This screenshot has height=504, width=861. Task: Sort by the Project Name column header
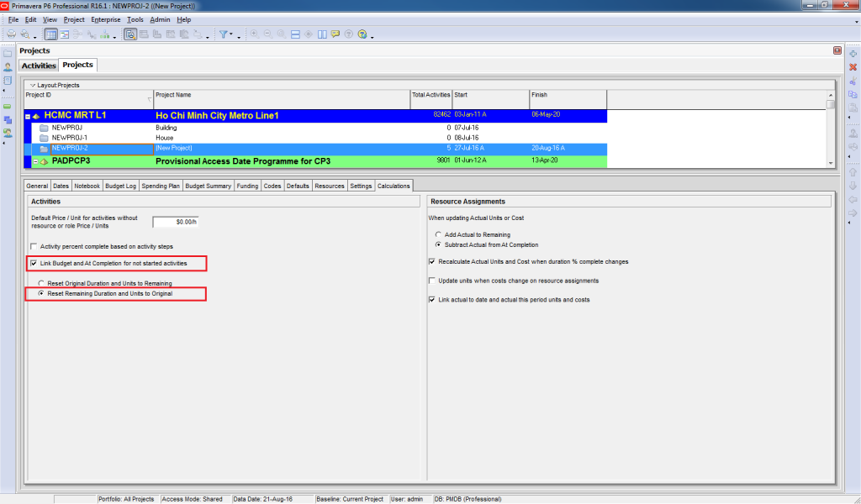(x=282, y=99)
